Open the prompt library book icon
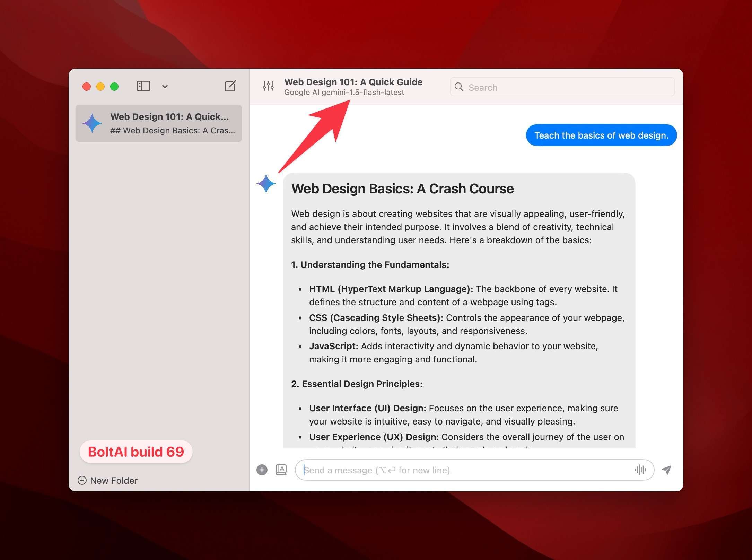752x560 pixels. click(282, 470)
